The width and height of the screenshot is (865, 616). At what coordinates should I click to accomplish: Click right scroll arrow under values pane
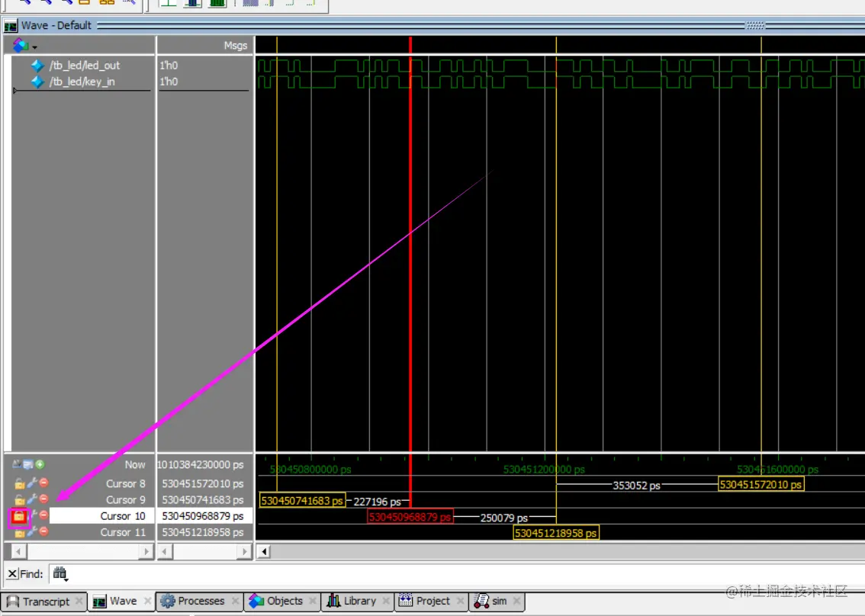pos(244,551)
